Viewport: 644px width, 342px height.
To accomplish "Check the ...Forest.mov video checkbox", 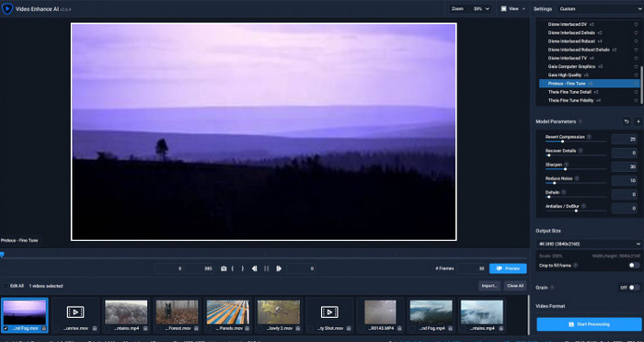I will tap(158, 328).
